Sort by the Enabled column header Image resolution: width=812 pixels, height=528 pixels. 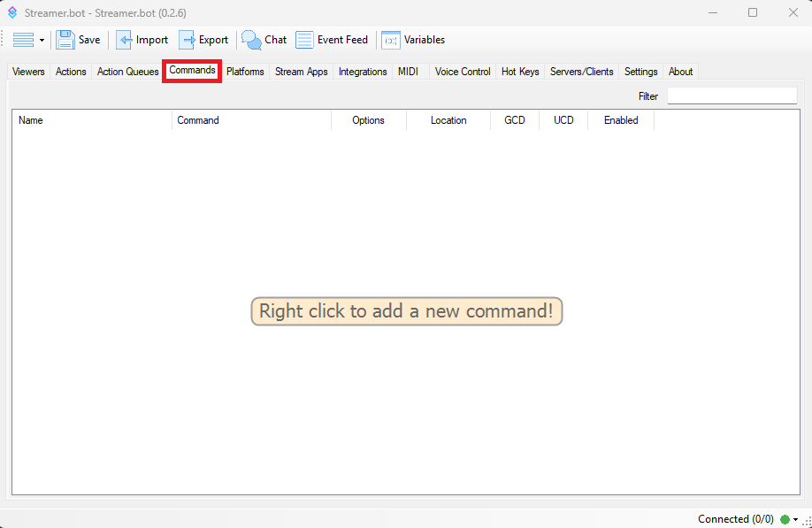point(621,120)
